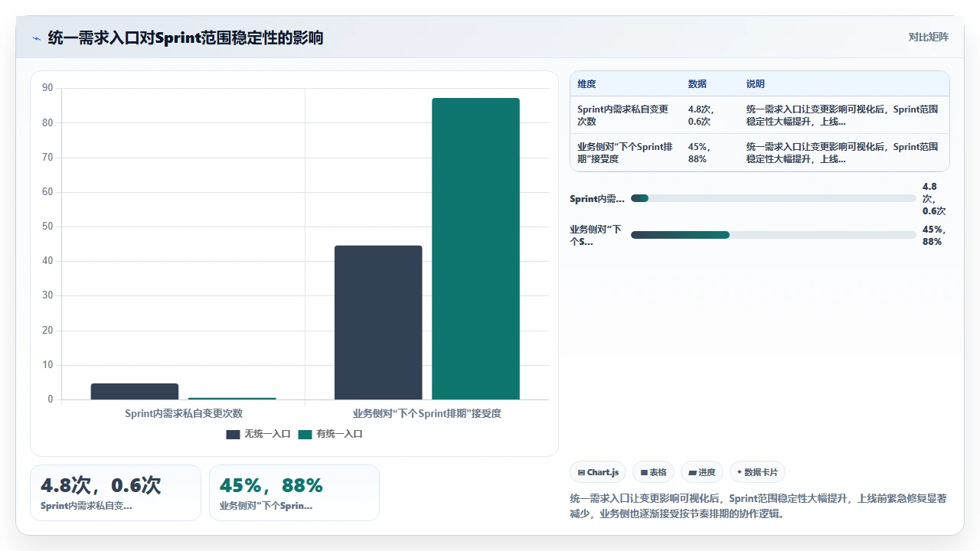Viewport: 980px width, 551px height.
Task: Toggle the 有统一入口 legend swatch
Action: [305, 434]
